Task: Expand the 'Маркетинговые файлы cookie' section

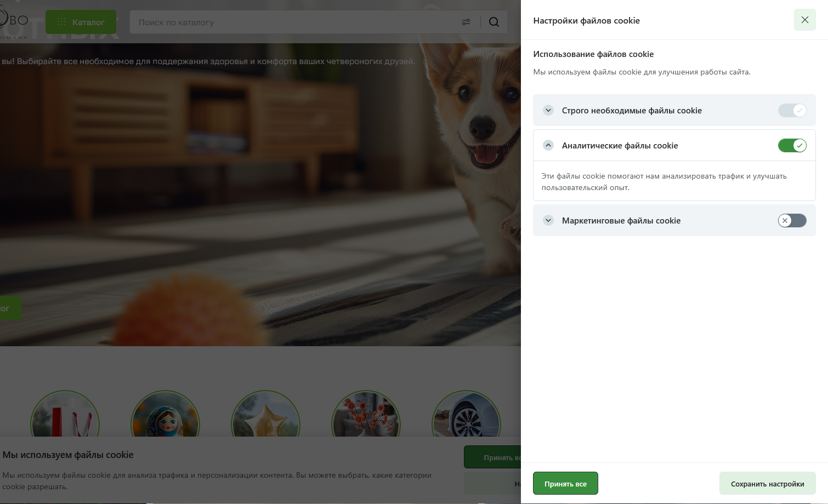Action: pos(548,220)
